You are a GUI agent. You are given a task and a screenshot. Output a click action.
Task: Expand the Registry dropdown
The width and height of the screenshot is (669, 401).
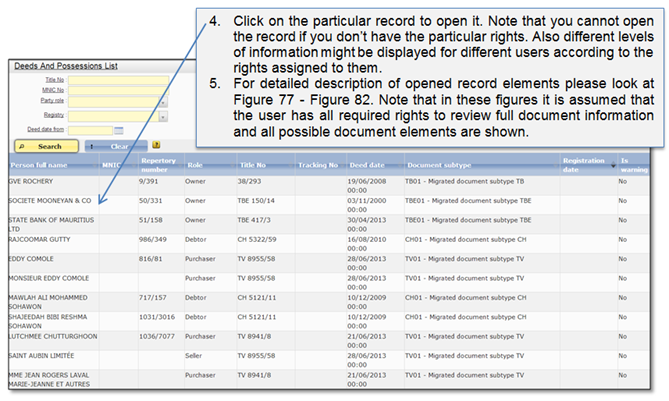[x=163, y=116]
